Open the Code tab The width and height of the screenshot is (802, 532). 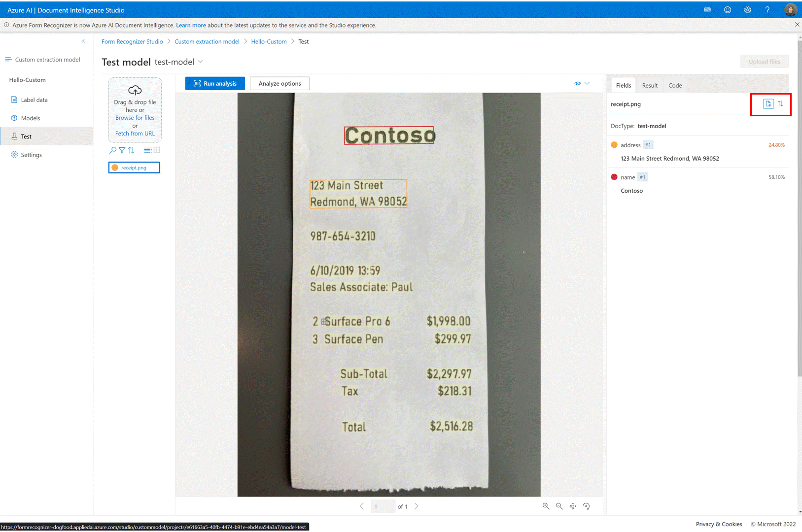point(675,85)
